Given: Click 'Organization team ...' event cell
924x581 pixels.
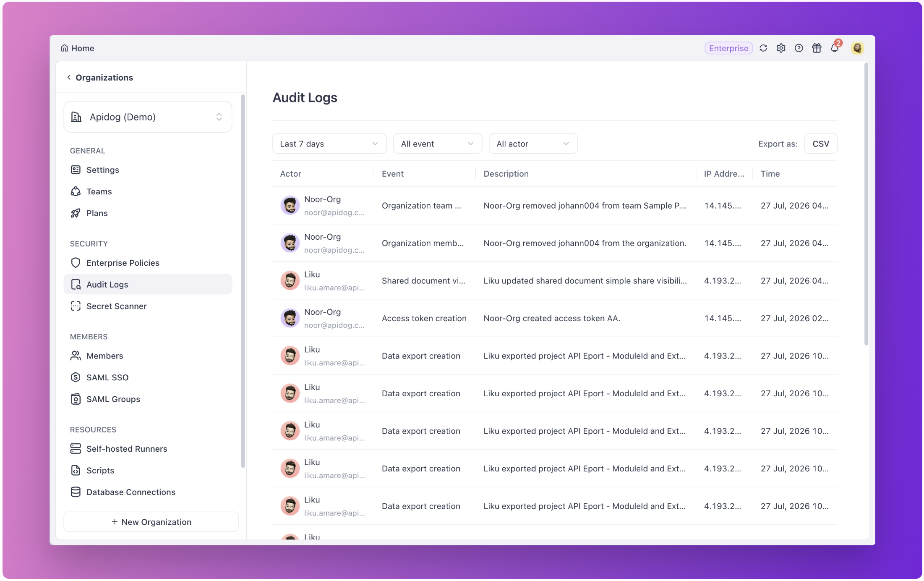Looking at the screenshot, I should point(421,205).
